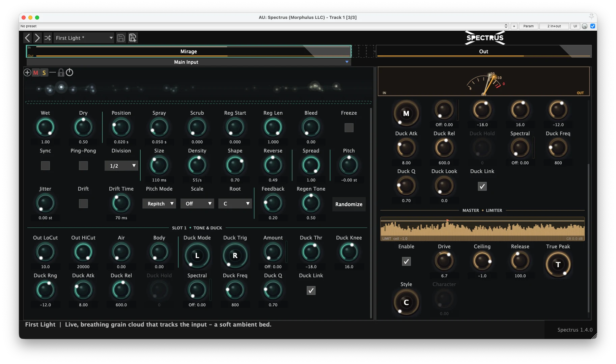Screen dimensions: 616x364
Task: Click the plus button beside preset bar
Action: pyautogui.click(x=514, y=26)
